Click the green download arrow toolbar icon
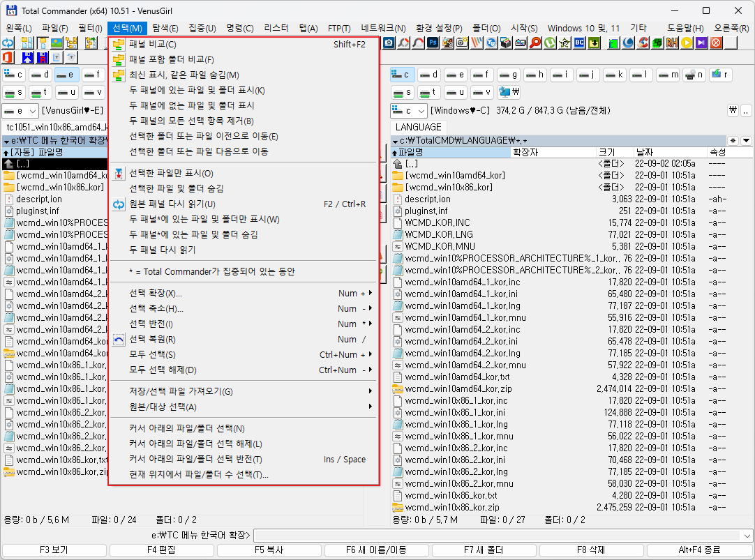Viewport: 755px width, 560px height. pos(595,43)
